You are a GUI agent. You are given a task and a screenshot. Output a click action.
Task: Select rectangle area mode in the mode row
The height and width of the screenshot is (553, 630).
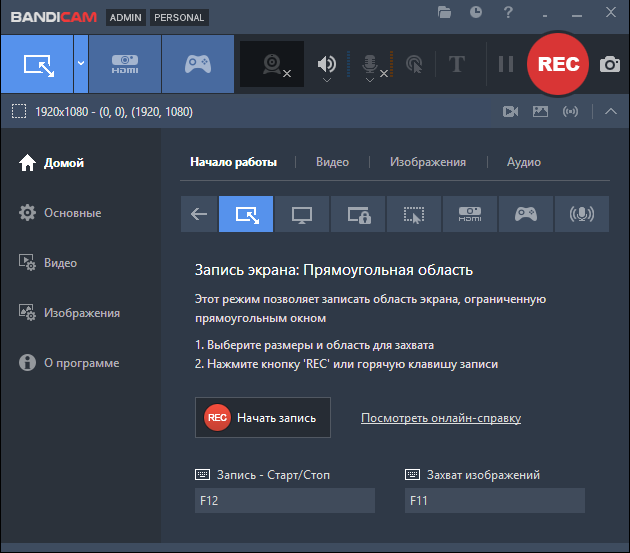[246, 214]
